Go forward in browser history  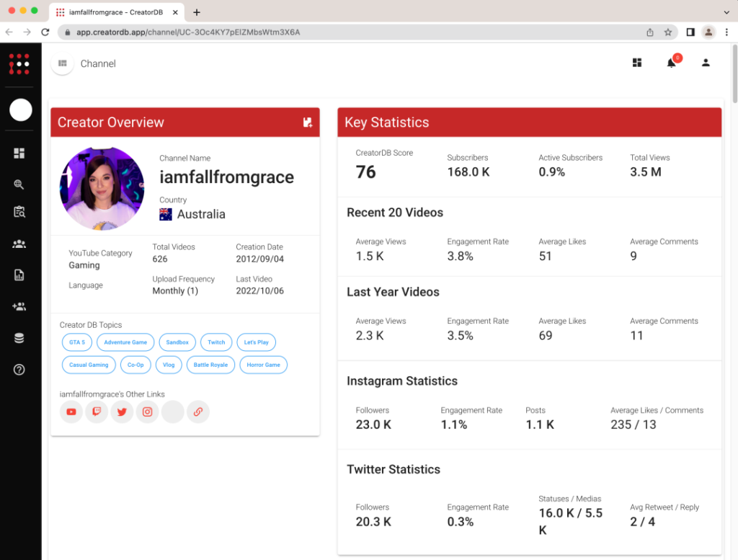coord(27,32)
